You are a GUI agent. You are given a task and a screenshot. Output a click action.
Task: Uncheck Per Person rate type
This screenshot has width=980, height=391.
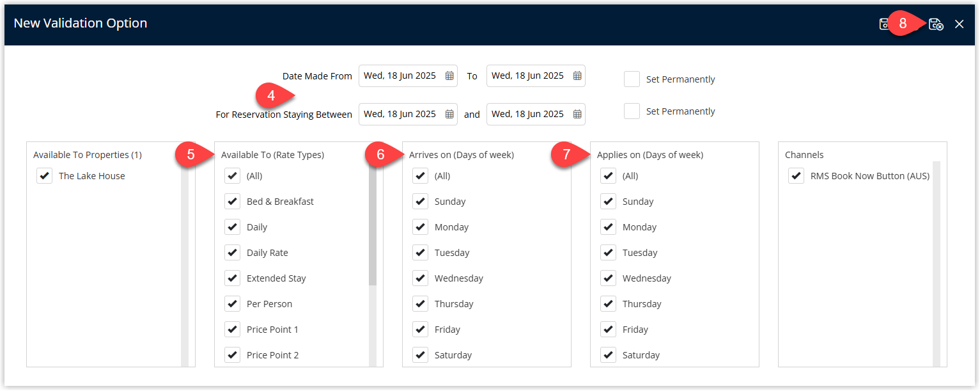(232, 303)
